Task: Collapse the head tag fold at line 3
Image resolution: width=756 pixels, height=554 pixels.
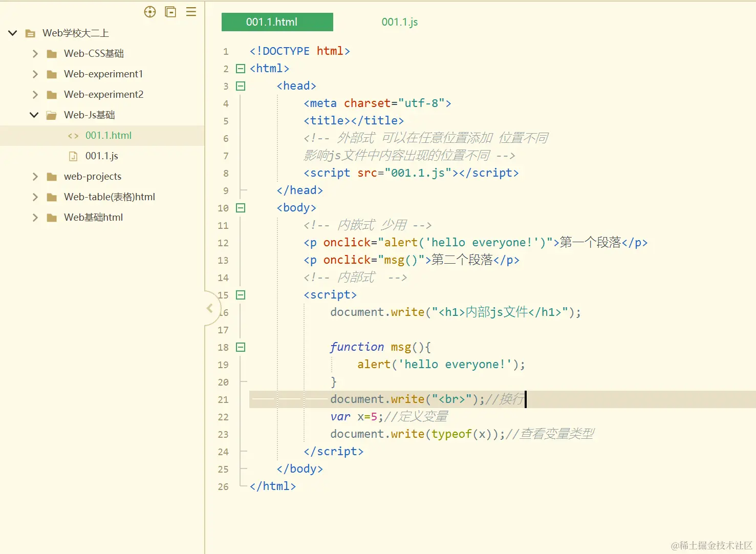Action: point(241,86)
